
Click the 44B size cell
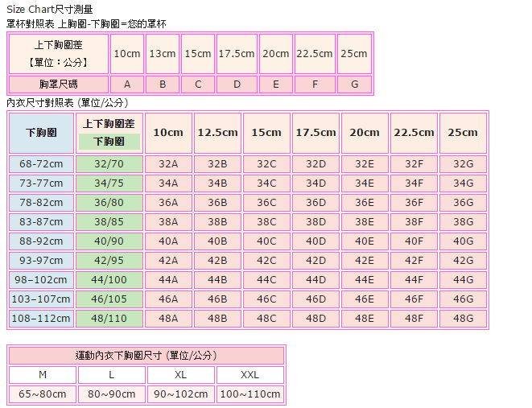click(x=217, y=279)
